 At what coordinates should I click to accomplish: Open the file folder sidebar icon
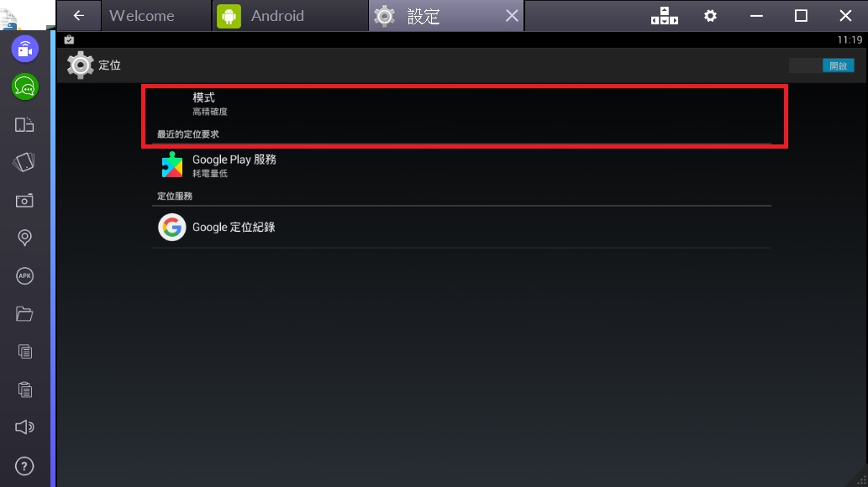[24, 314]
